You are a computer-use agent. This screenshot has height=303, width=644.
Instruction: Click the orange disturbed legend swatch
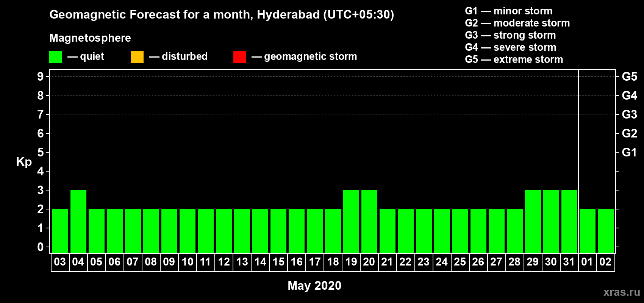point(137,57)
